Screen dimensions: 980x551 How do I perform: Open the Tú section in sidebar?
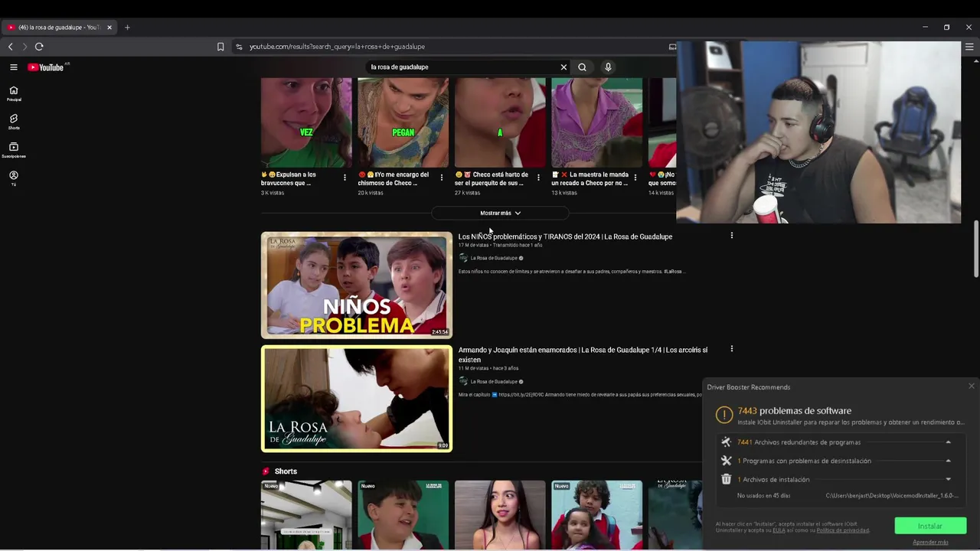[14, 178]
